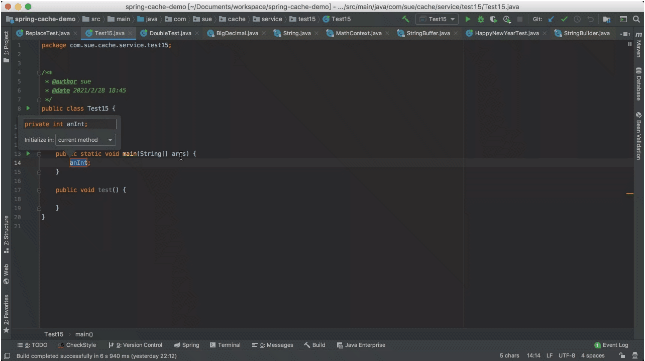
Task: Open Project Structure icon in toolbar
Action: (x=606, y=19)
